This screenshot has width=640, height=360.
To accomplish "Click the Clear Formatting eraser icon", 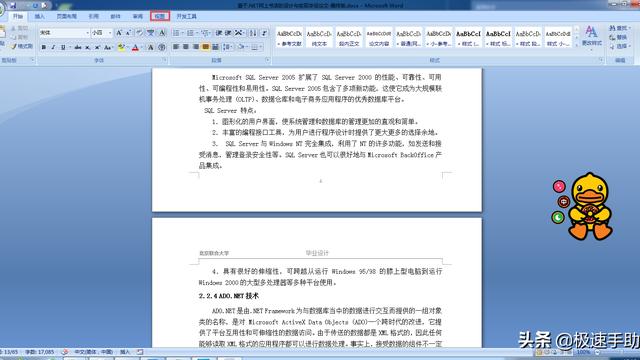I will [x=139, y=33].
